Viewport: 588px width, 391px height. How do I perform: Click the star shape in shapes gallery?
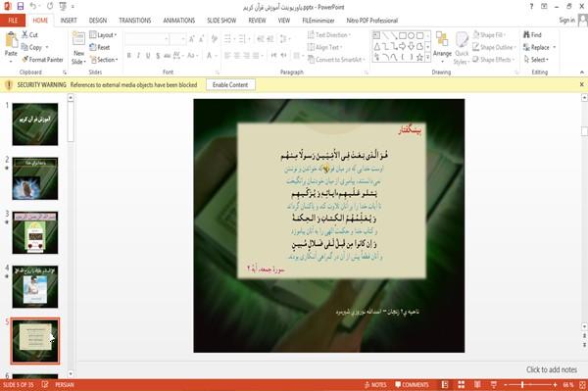click(419, 58)
